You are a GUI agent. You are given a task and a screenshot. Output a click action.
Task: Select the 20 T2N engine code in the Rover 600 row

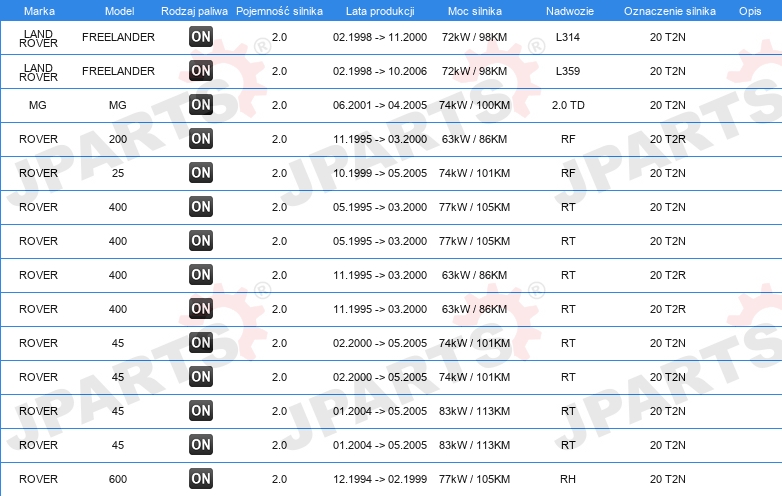coord(667,479)
